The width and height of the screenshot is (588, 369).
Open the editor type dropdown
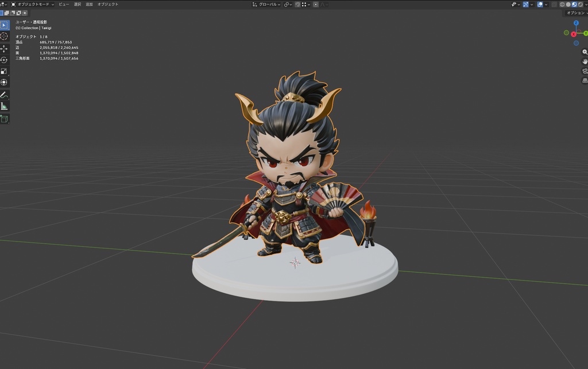point(3,5)
